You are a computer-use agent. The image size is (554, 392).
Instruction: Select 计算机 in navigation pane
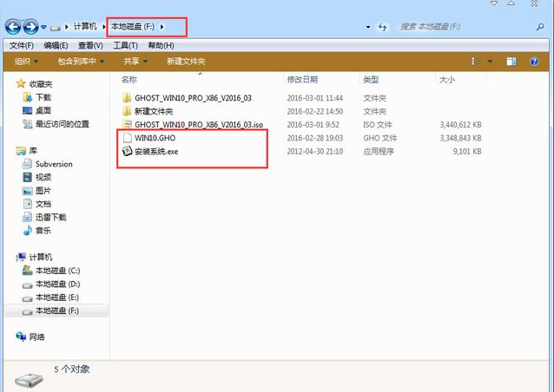click(x=41, y=258)
